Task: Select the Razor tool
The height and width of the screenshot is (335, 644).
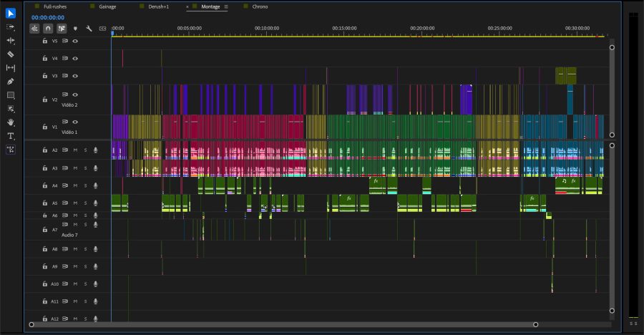Action: (11, 54)
